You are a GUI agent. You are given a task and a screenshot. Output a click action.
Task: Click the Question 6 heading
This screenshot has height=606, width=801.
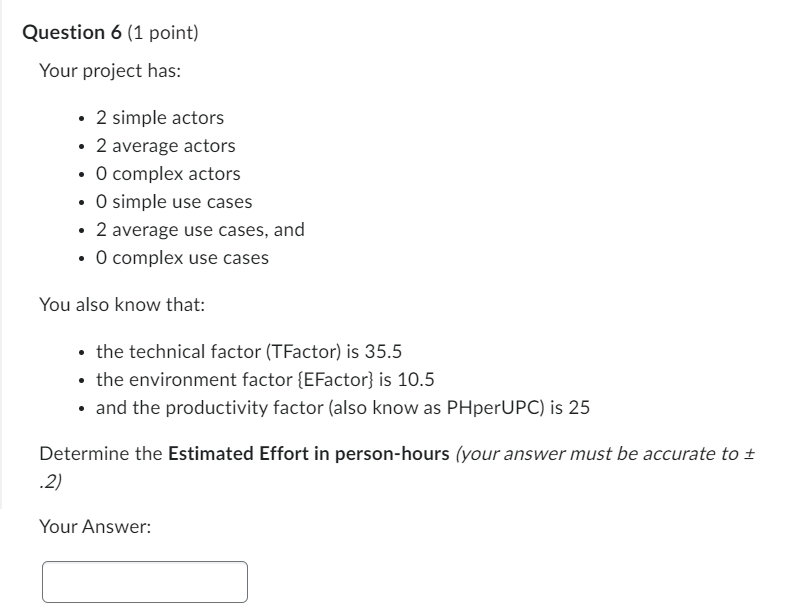[x=72, y=32]
